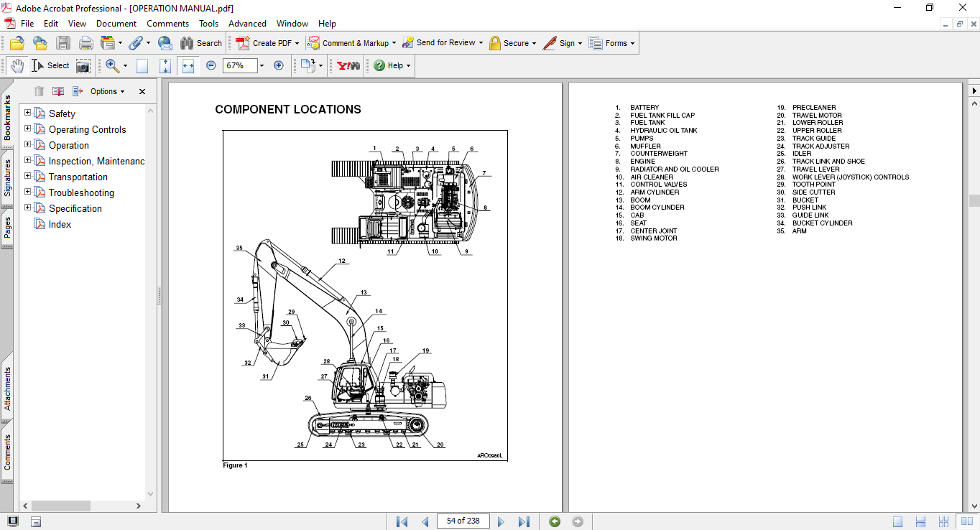The width and height of the screenshot is (980, 530).
Task: Go to the last page of the document
Action: [x=524, y=521]
